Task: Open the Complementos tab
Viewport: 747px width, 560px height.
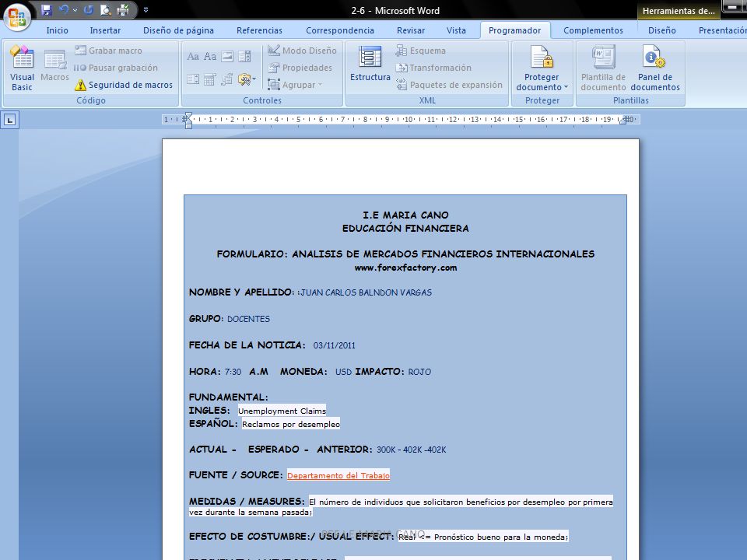Action: (593, 30)
